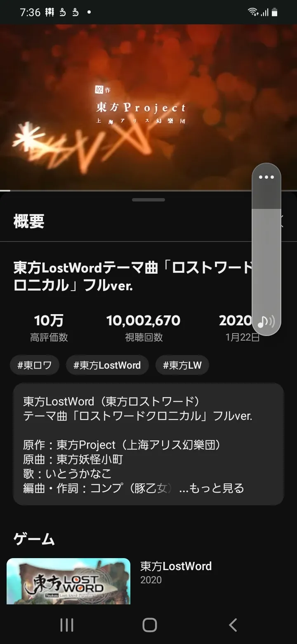This screenshot has height=644, width=297.
Task: Tap the Android recent apps button
Action: [67, 625]
